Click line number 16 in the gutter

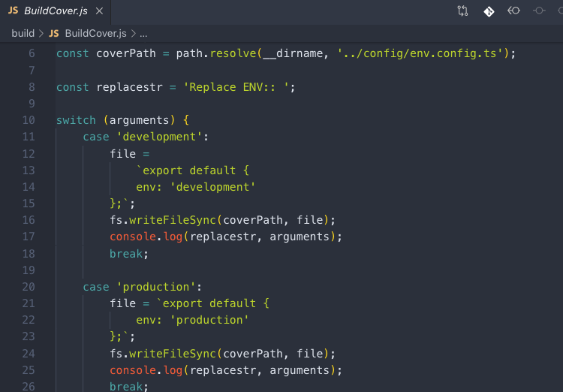click(29, 220)
